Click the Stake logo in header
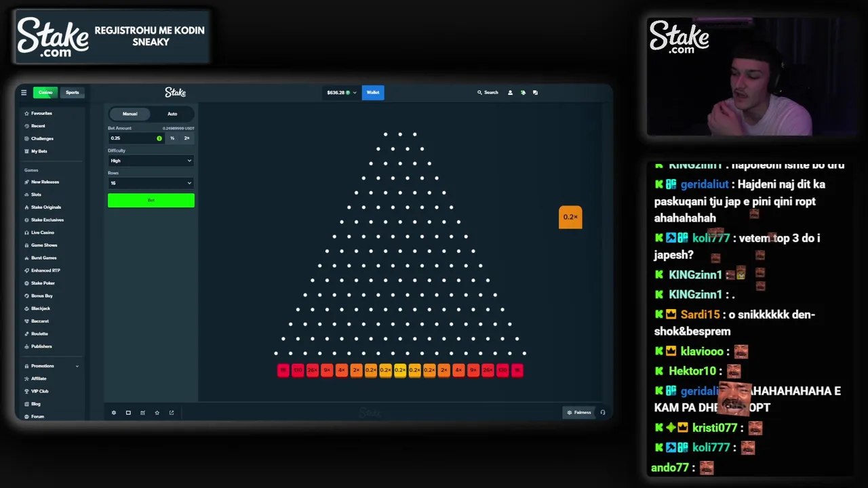This screenshot has height=488, width=868. [175, 92]
